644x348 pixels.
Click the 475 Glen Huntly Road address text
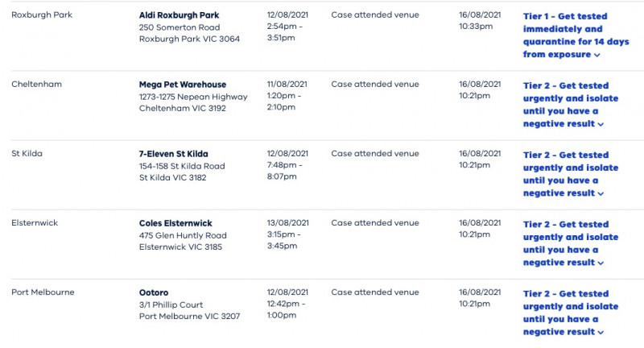(x=183, y=236)
